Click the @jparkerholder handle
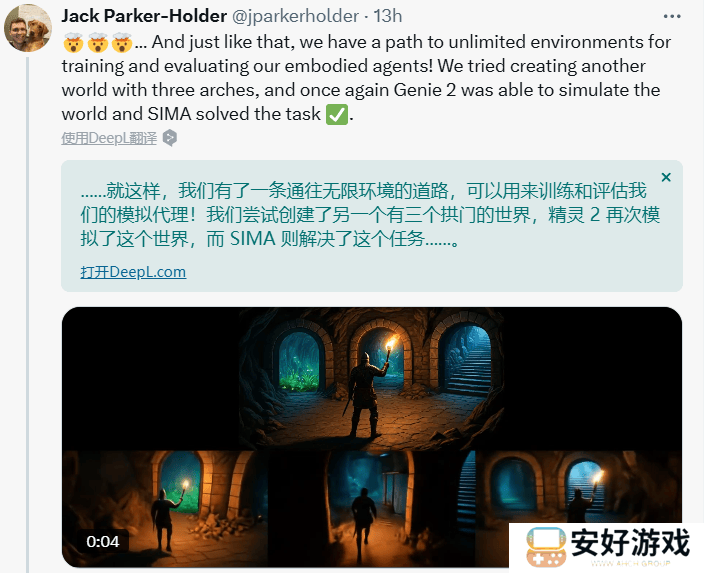Viewport: 709px width, 573px height. [x=295, y=16]
